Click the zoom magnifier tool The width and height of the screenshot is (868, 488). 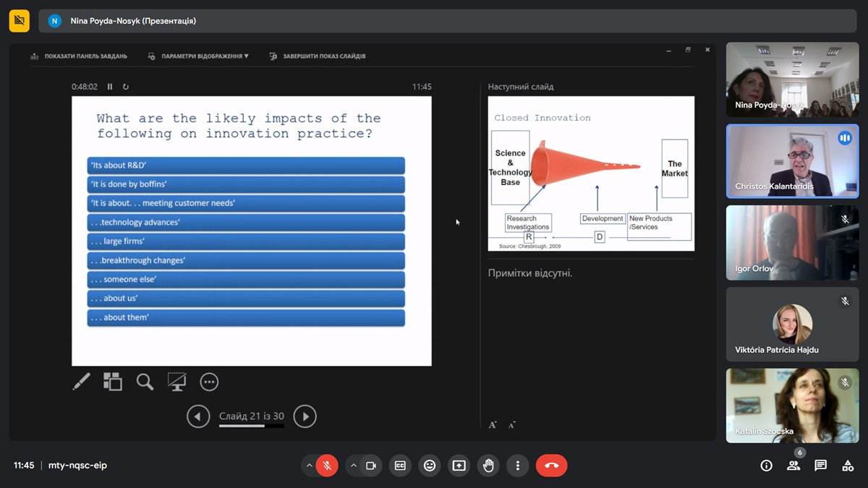click(x=145, y=382)
